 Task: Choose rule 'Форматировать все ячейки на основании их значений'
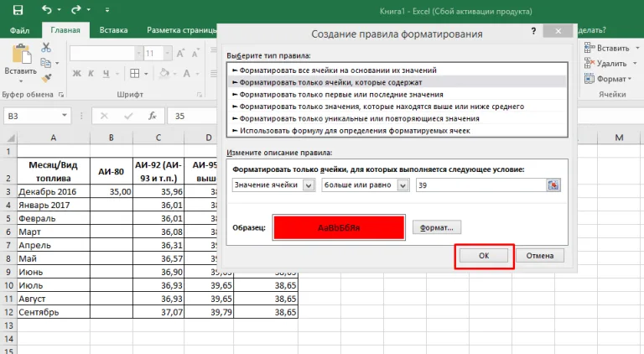point(397,70)
